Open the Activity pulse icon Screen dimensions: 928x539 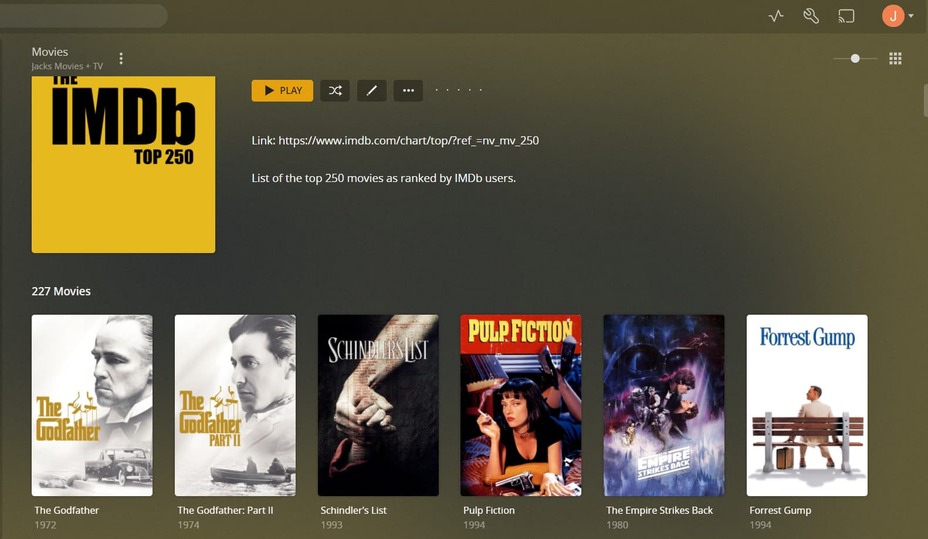[x=776, y=16]
